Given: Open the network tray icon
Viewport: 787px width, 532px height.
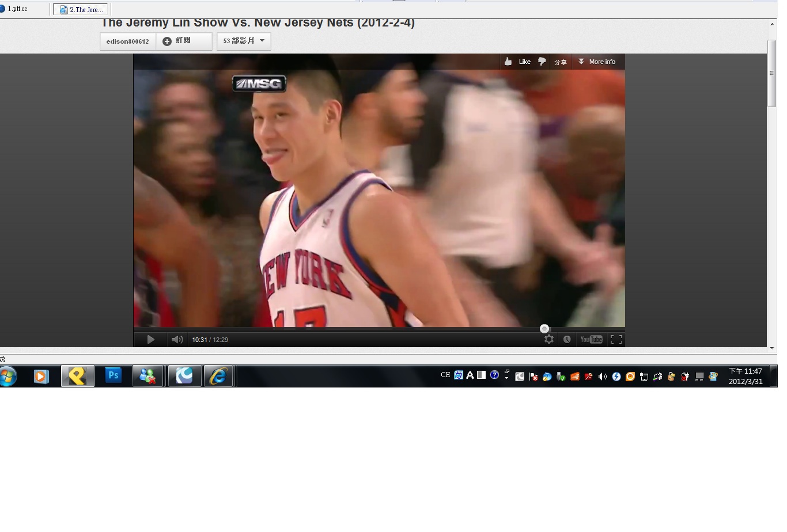Looking at the screenshot, I should 644,377.
